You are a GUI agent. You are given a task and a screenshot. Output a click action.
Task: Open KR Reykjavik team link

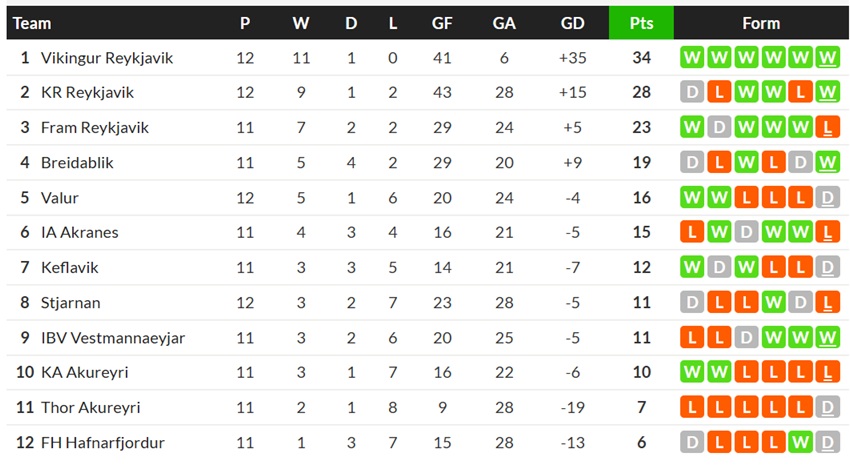[87, 93]
